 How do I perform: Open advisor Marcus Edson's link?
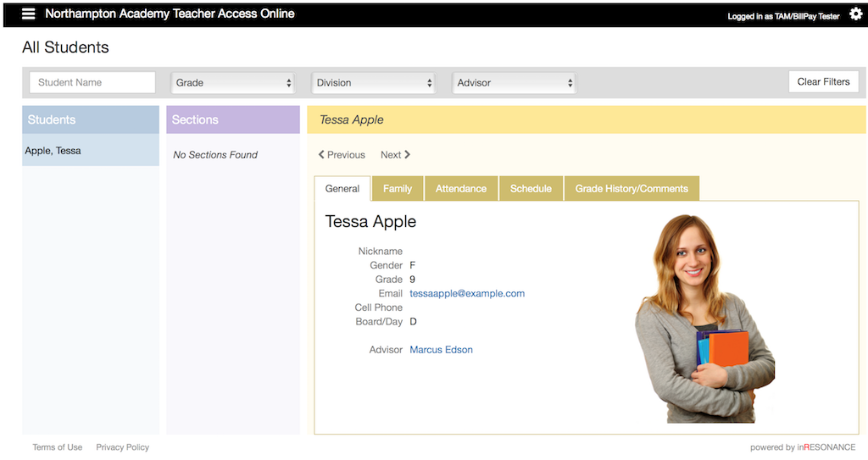441,350
